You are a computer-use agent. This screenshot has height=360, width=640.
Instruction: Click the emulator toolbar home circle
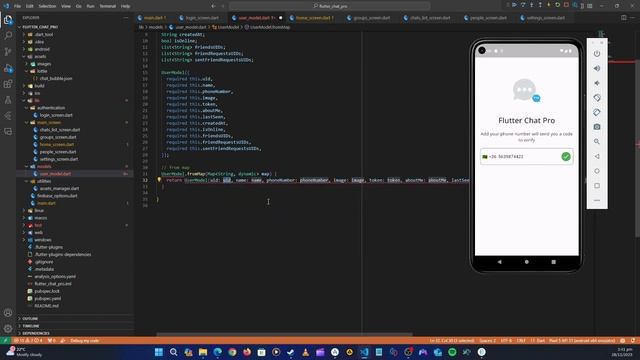(x=597, y=171)
